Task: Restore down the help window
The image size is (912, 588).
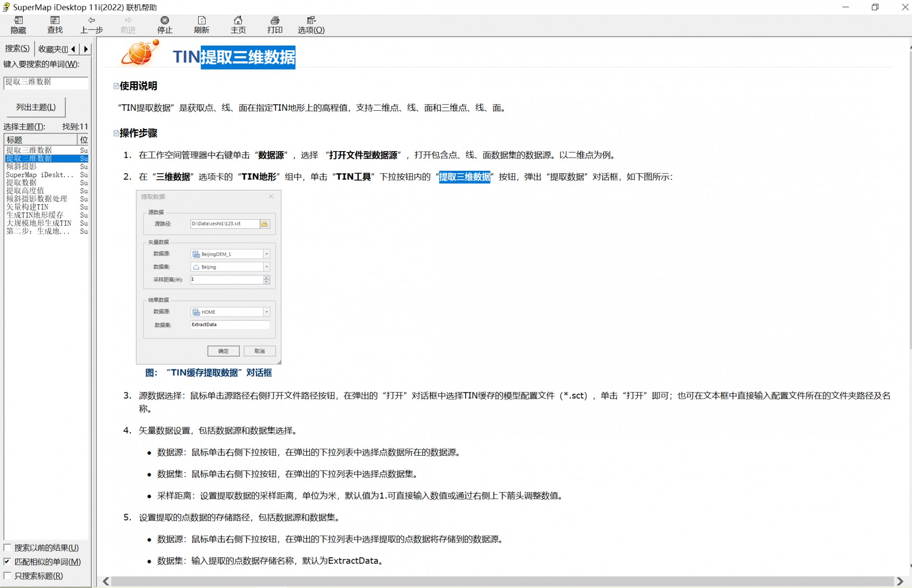Action: point(875,7)
